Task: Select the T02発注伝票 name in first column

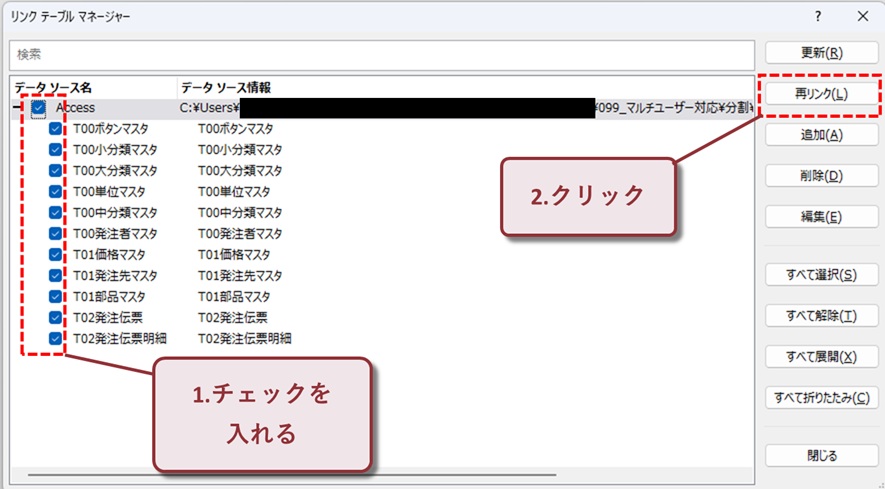Action: (108, 317)
